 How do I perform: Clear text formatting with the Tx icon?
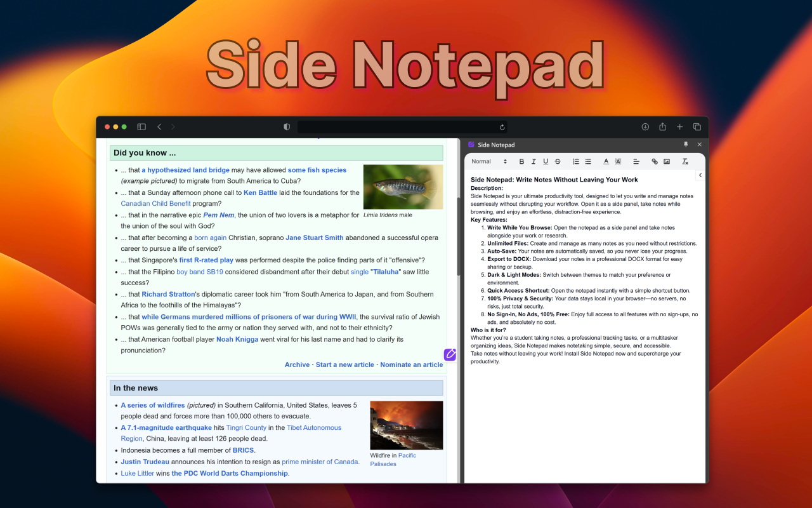pos(685,161)
